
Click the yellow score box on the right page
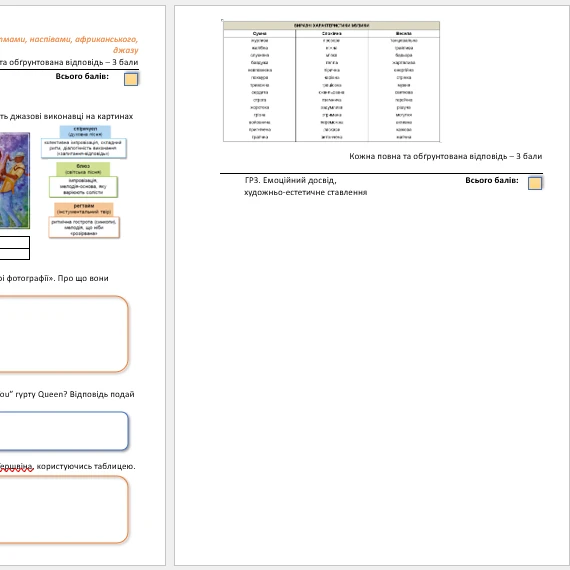[535, 183]
